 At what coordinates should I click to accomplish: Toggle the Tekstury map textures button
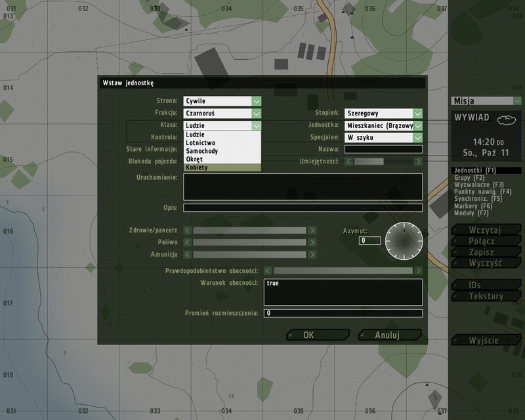[x=486, y=297]
